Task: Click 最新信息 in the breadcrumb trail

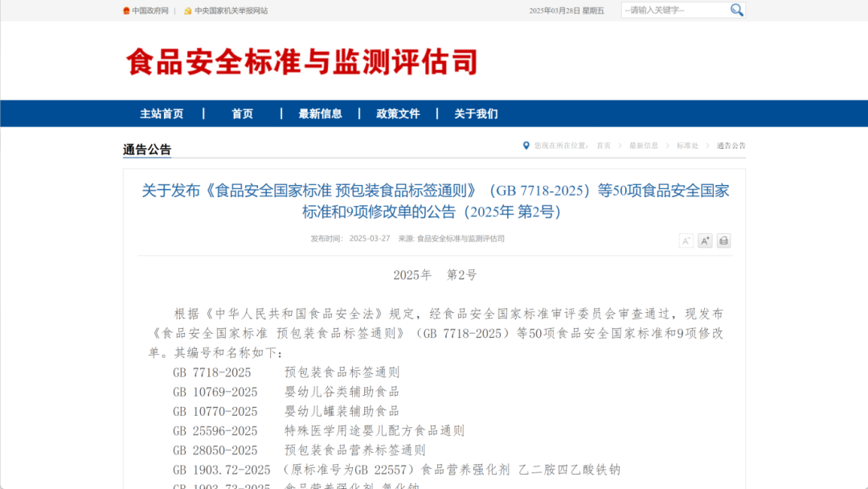Action: pos(645,146)
